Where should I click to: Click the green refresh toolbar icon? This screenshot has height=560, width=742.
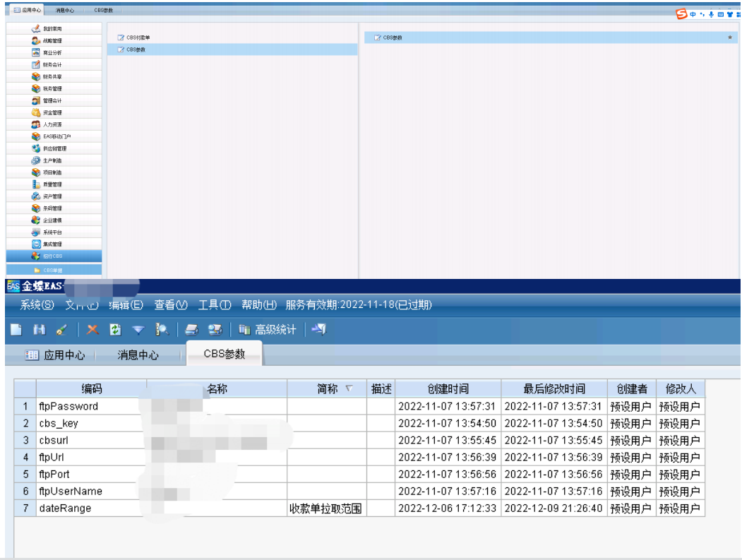click(115, 330)
